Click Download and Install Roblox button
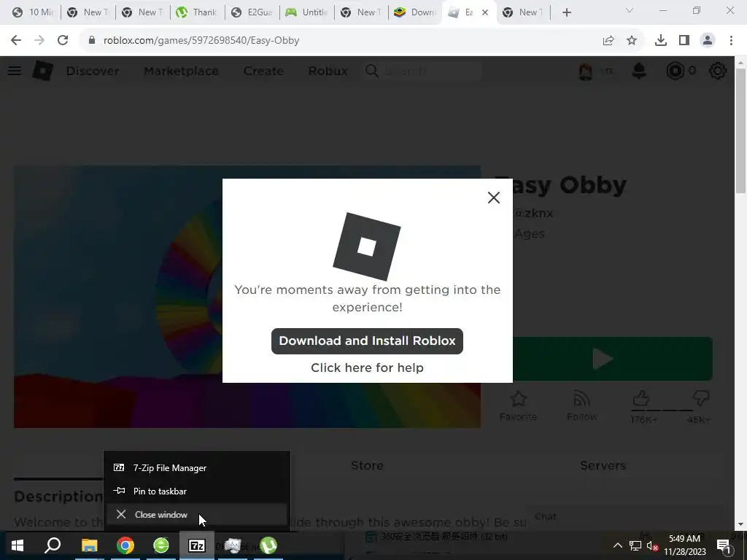 pyautogui.click(x=367, y=341)
